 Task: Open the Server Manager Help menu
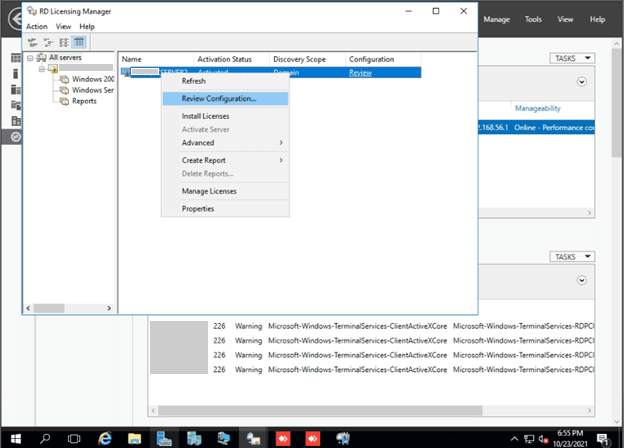tap(597, 19)
